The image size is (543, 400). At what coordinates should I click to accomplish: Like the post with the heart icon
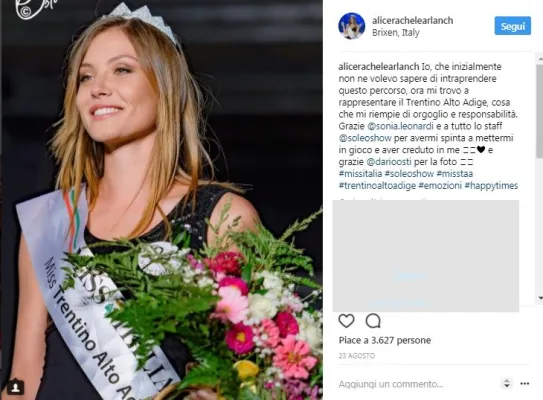tap(346, 321)
